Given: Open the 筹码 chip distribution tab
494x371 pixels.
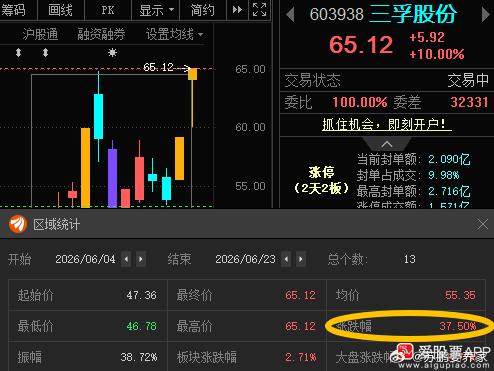Looking at the screenshot, I should click(14, 10).
